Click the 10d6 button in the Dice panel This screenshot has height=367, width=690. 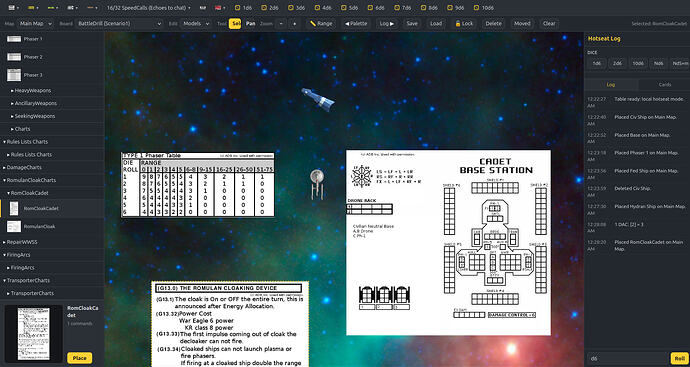click(639, 63)
